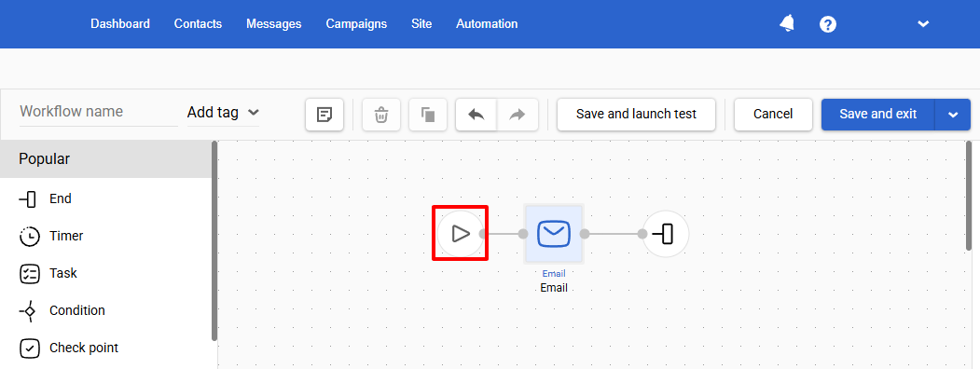The height and width of the screenshot is (369, 980).
Task: Pick the Task checklist icon in sidebar
Action: (30, 274)
